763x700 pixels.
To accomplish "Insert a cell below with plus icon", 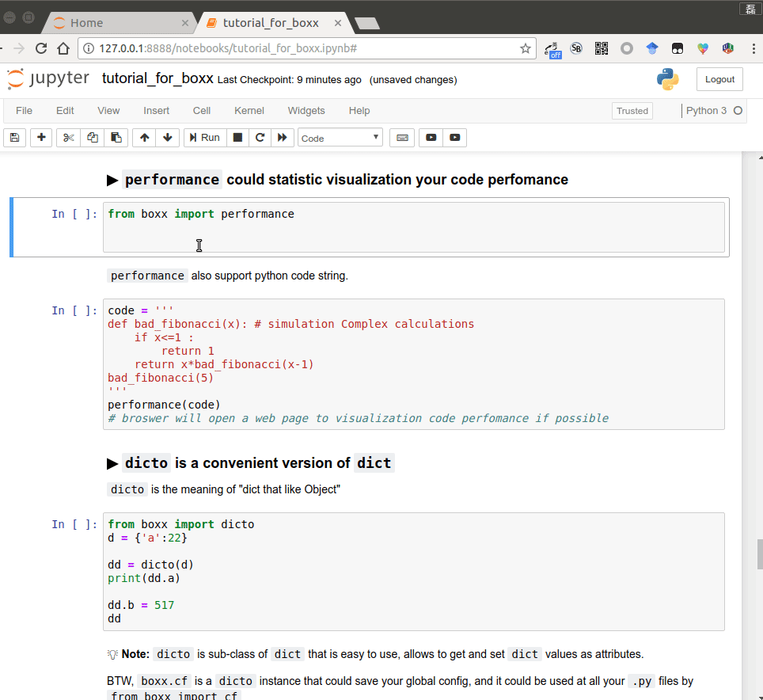I will pos(41,138).
